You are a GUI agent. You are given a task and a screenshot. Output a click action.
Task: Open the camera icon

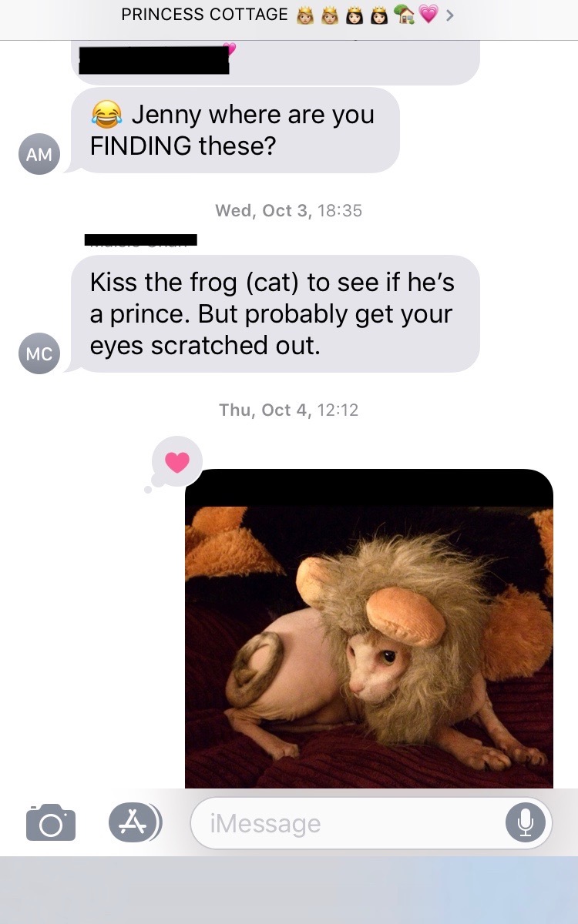(x=51, y=822)
